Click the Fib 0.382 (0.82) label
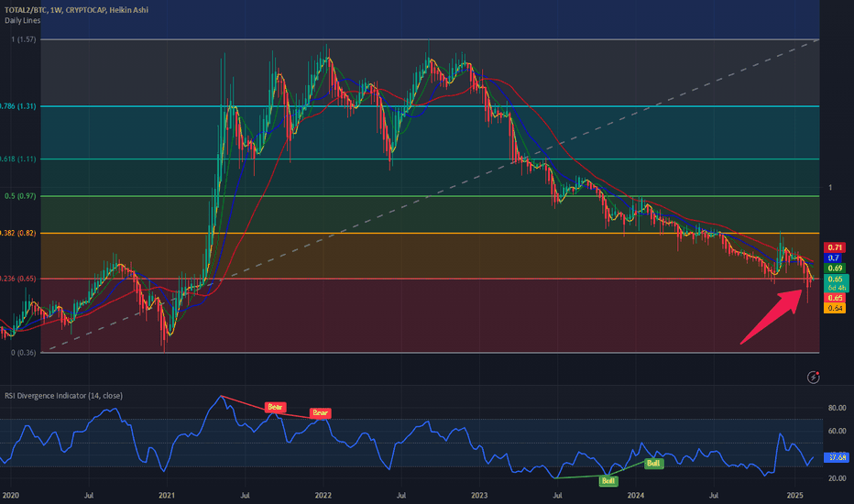Image resolution: width=854 pixels, height=504 pixels. (x=18, y=233)
